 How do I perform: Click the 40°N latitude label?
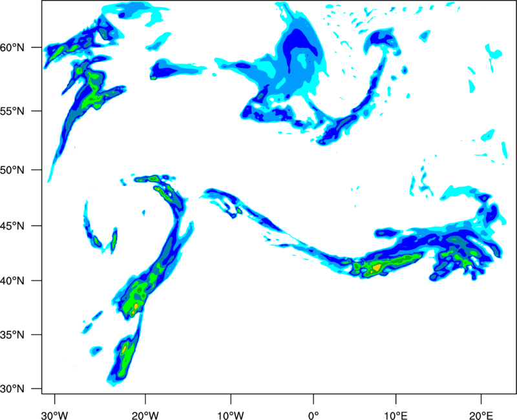pyautogui.click(x=12, y=281)
